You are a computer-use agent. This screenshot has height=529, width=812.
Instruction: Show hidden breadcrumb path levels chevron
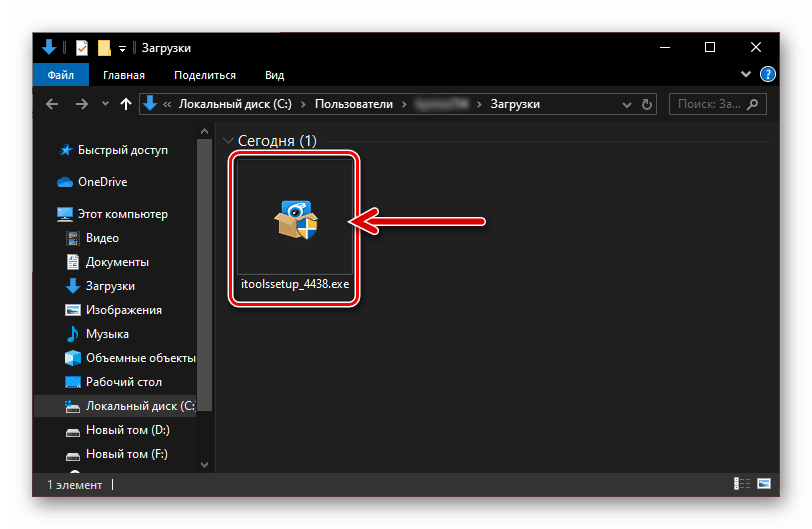point(167,105)
